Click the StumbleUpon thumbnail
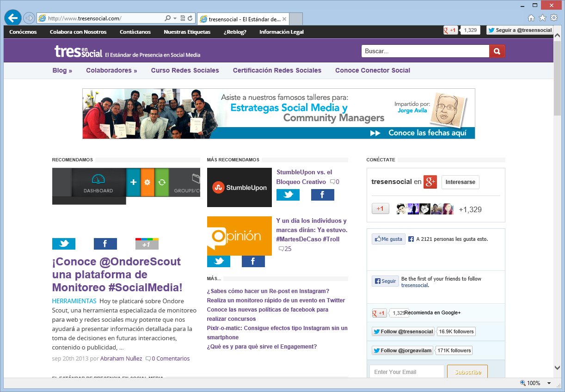The image size is (565, 392). pyautogui.click(x=240, y=187)
